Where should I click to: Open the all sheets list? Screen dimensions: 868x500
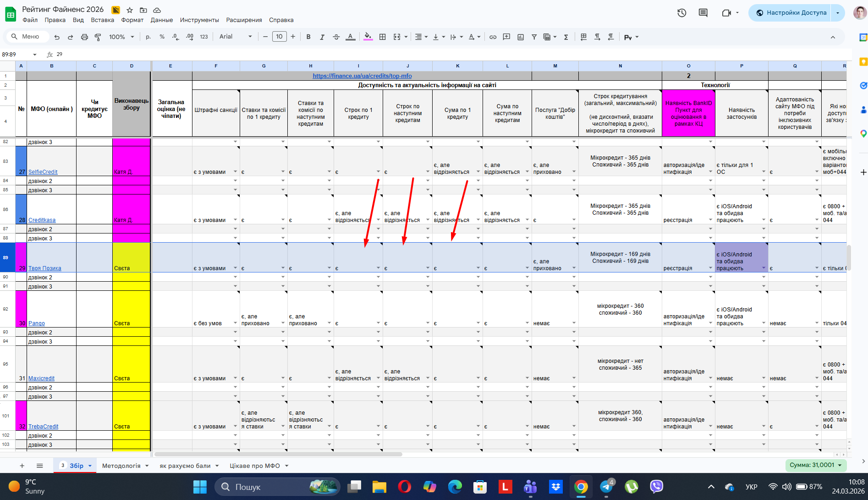(x=40, y=466)
